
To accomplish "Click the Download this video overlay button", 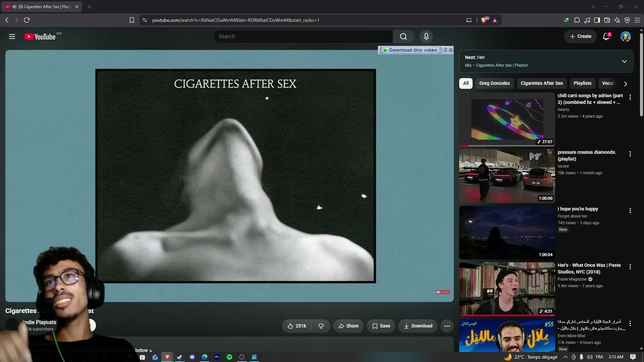I will click(410, 50).
